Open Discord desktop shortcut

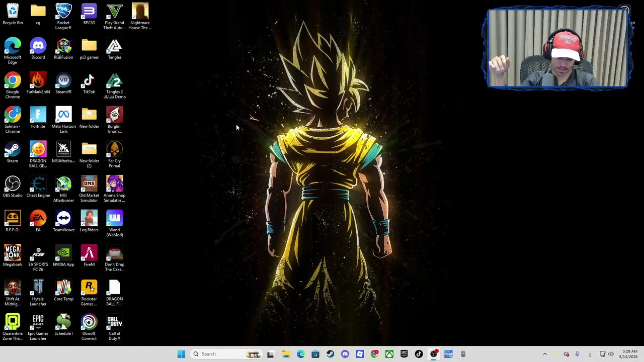[x=38, y=49]
